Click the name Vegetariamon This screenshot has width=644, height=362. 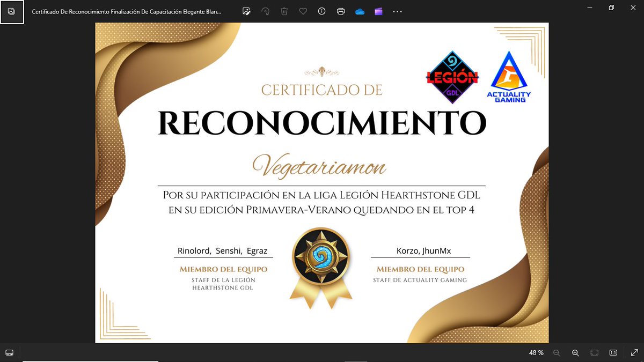click(x=320, y=166)
